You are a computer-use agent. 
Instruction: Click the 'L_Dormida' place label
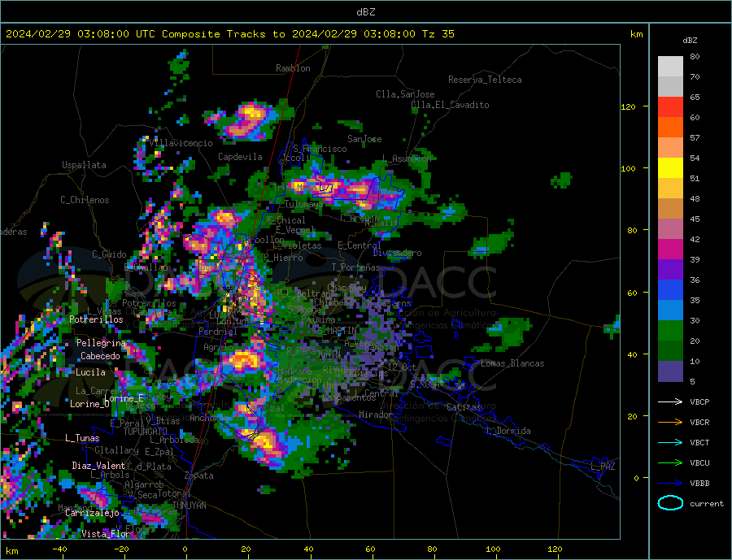coord(509,431)
